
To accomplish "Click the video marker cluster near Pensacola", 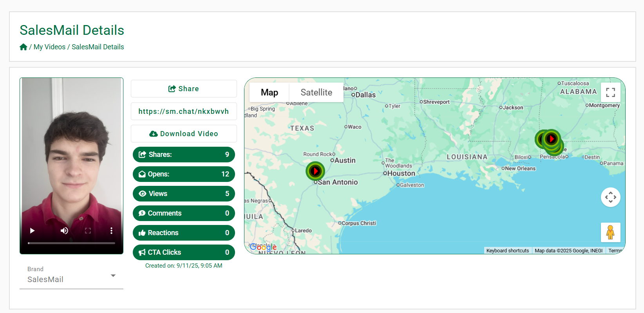I will [x=551, y=139].
